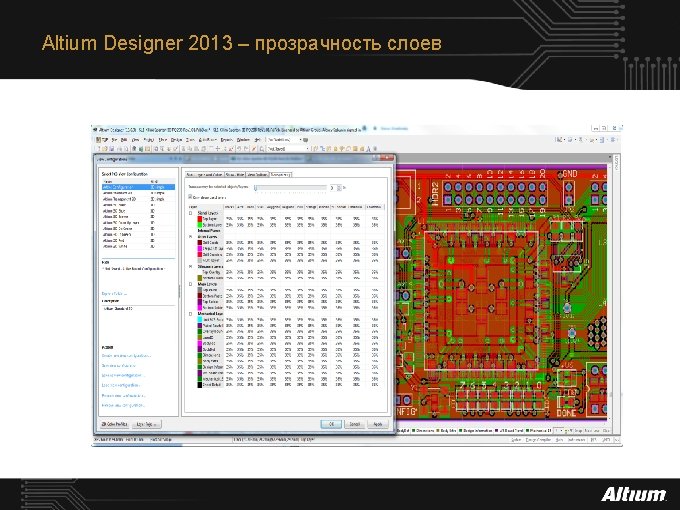
Task: Open 2D Color Profiles button
Action: click(x=114, y=424)
